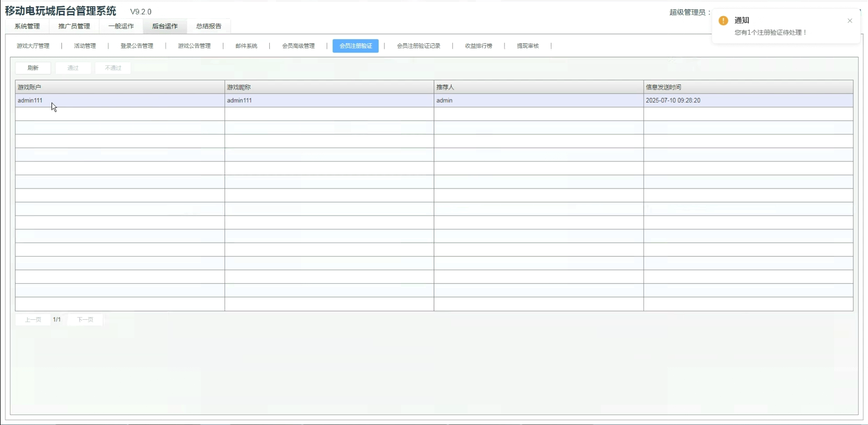868x425 pixels.
Task: Go to 游戏大厅管理 submenu
Action: [x=33, y=46]
